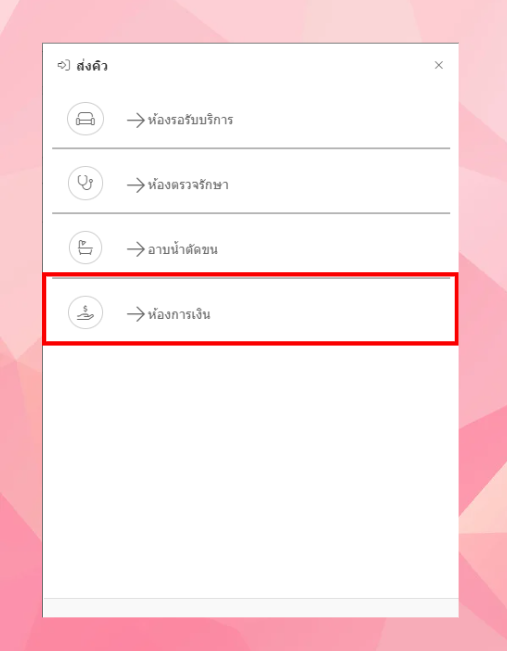Image resolution: width=507 pixels, height=651 pixels.
Task: Click the arrow before อาบน้ำตัดขน
Action: 136,249
